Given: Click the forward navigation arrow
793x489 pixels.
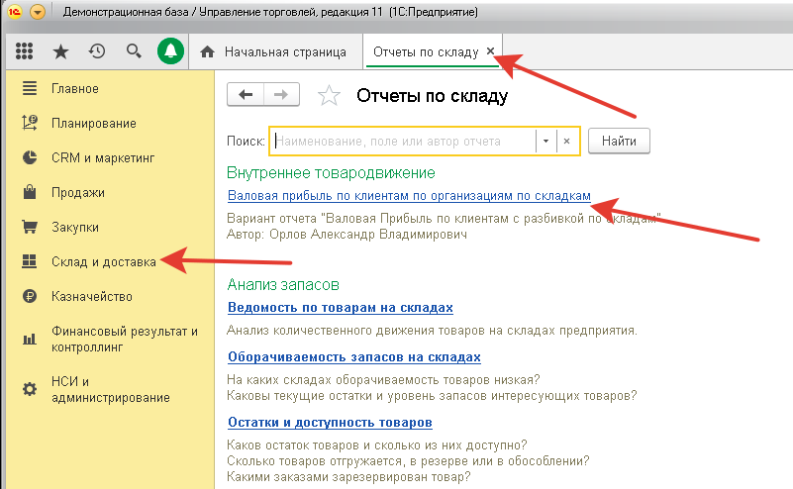Looking at the screenshot, I should tap(281, 95).
